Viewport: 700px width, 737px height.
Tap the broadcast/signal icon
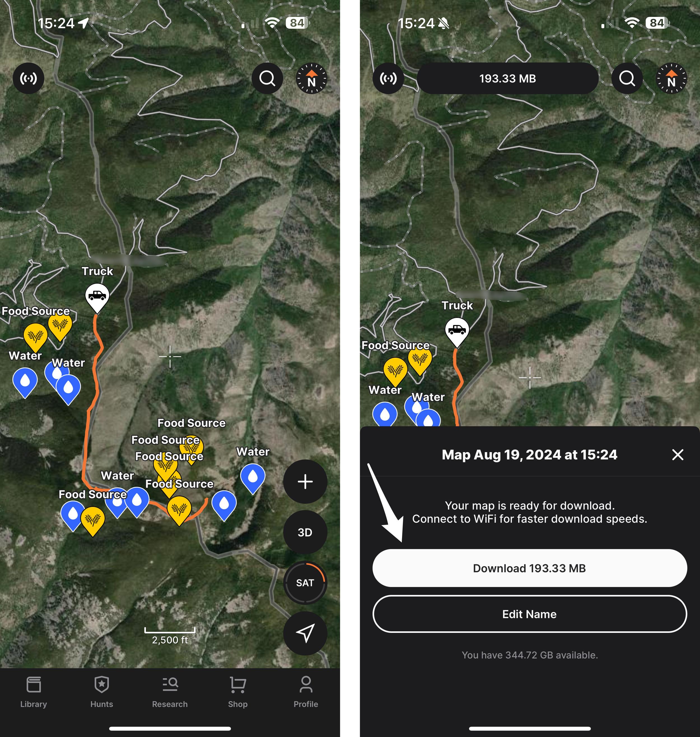pyautogui.click(x=28, y=79)
